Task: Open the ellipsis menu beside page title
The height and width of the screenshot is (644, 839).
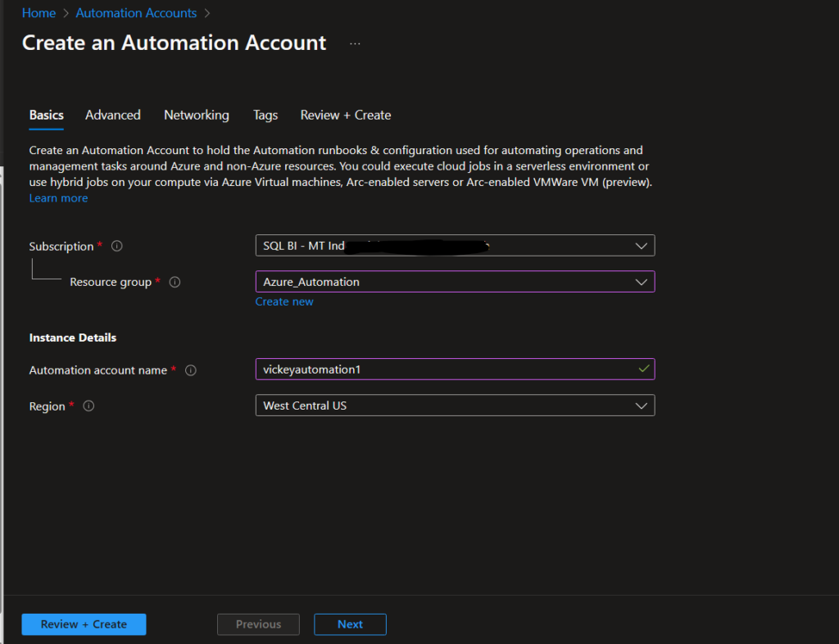Action: [355, 43]
